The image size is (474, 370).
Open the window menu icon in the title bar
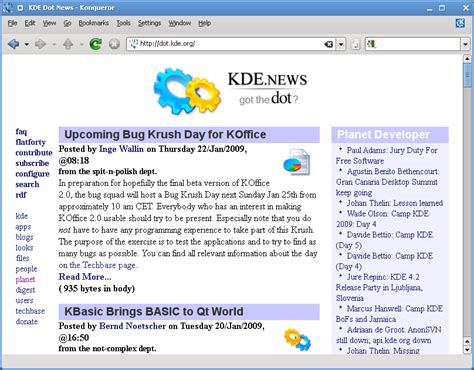point(20,7)
